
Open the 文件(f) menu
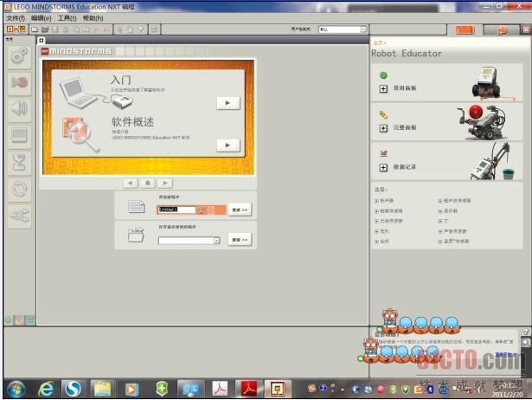click(16, 18)
